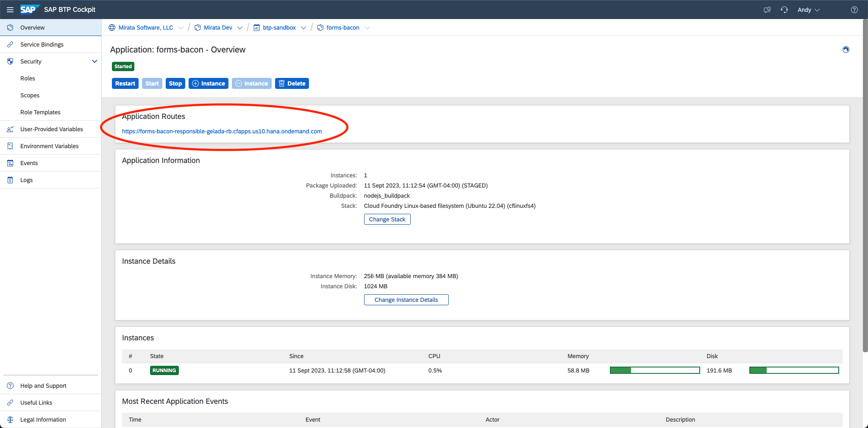This screenshot has height=428, width=868.
Task: Open the help question mark icon
Action: point(854,10)
